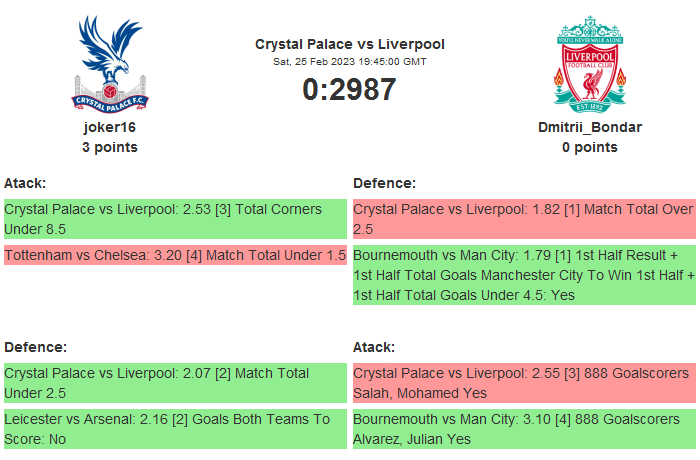Click the Liverpool club crest

tap(590, 62)
